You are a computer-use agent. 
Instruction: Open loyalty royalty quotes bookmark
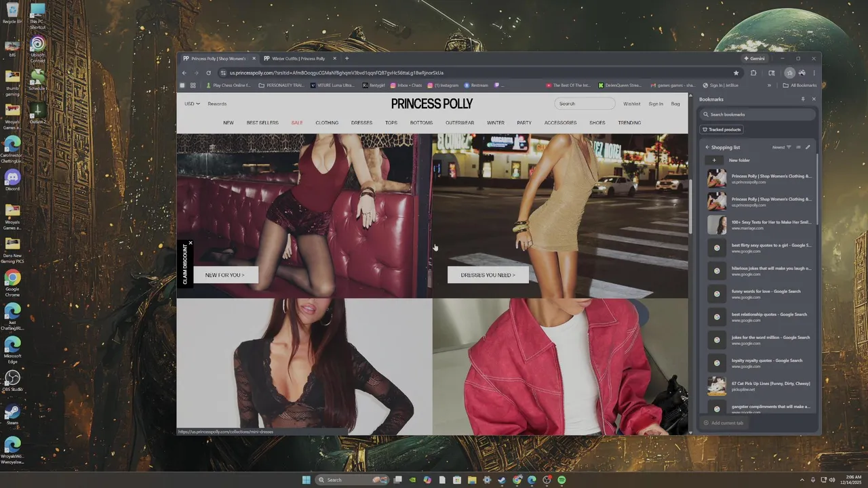click(759, 363)
